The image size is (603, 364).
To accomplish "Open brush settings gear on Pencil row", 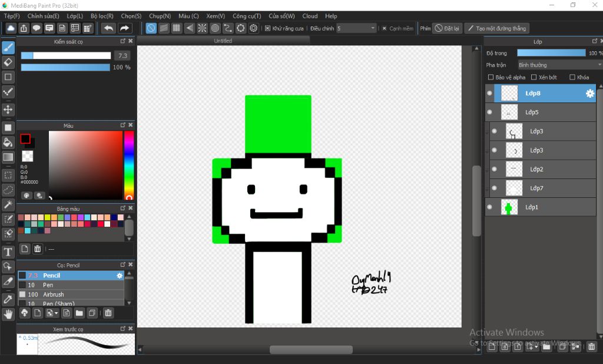I will tap(120, 276).
